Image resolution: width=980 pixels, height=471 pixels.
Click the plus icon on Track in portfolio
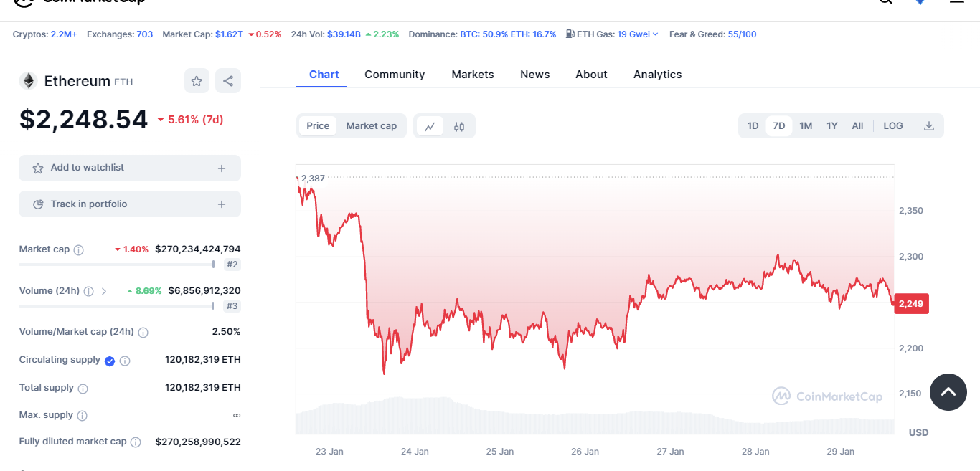222,205
